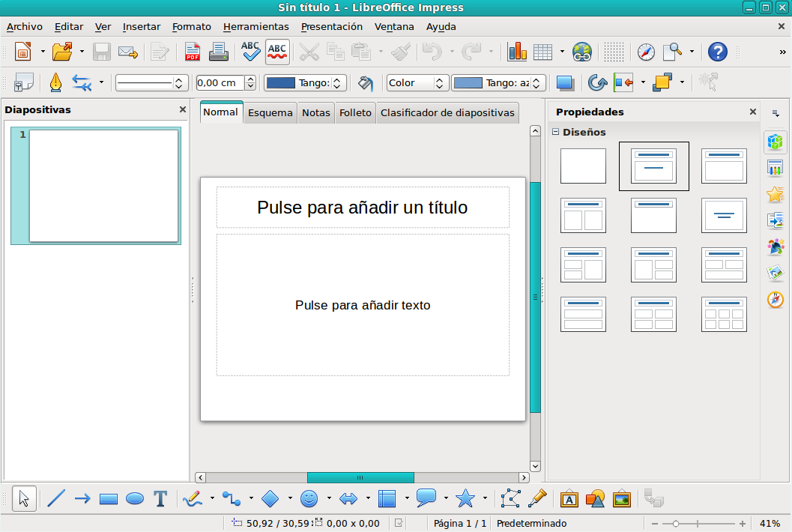Click the Zoom magnifier icon
This screenshot has width=792, height=532.
point(672,52)
